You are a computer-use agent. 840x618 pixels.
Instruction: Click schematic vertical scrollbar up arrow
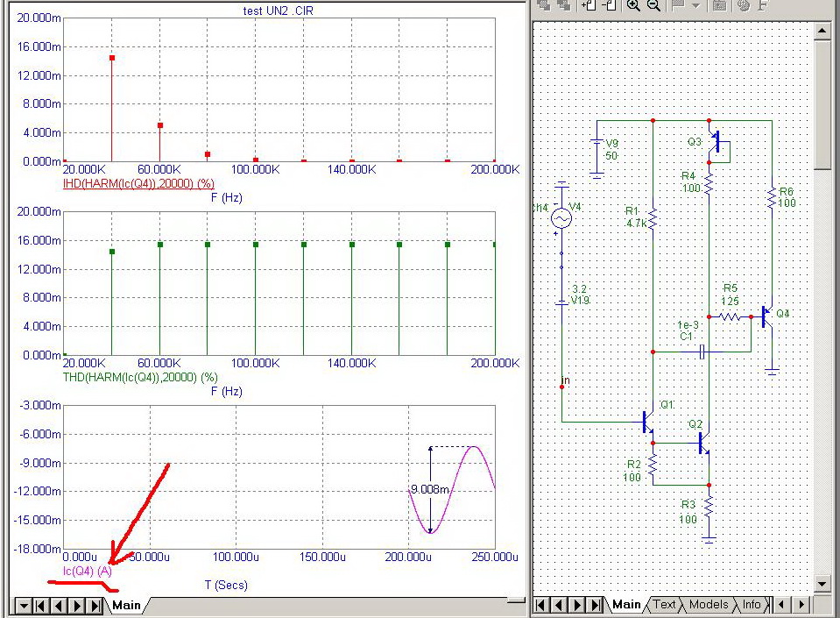coord(822,31)
